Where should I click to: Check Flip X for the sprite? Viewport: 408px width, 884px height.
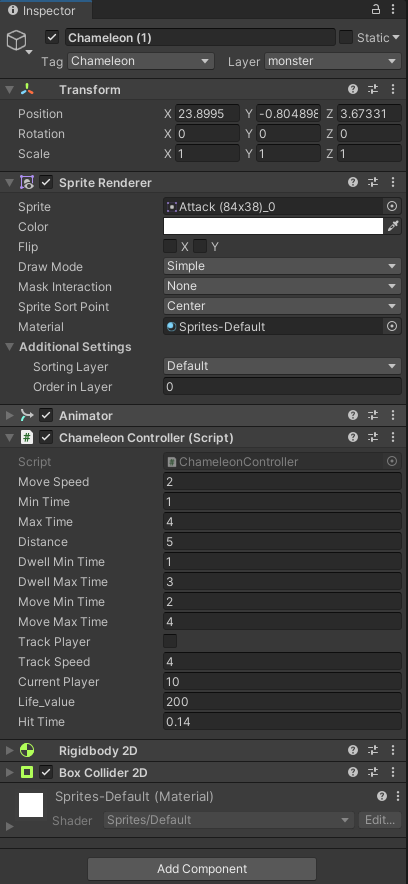pyautogui.click(x=170, y=246)
